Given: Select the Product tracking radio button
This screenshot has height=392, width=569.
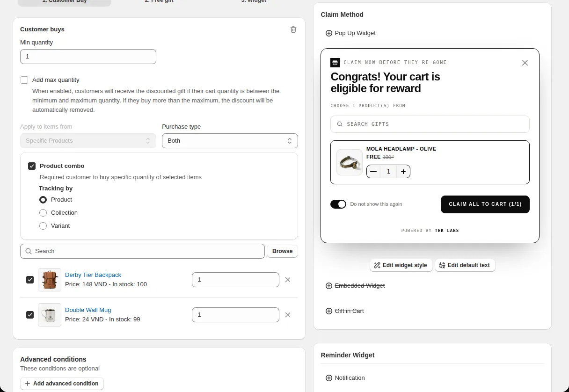Looking at the screenshot, I should [43, 200].
